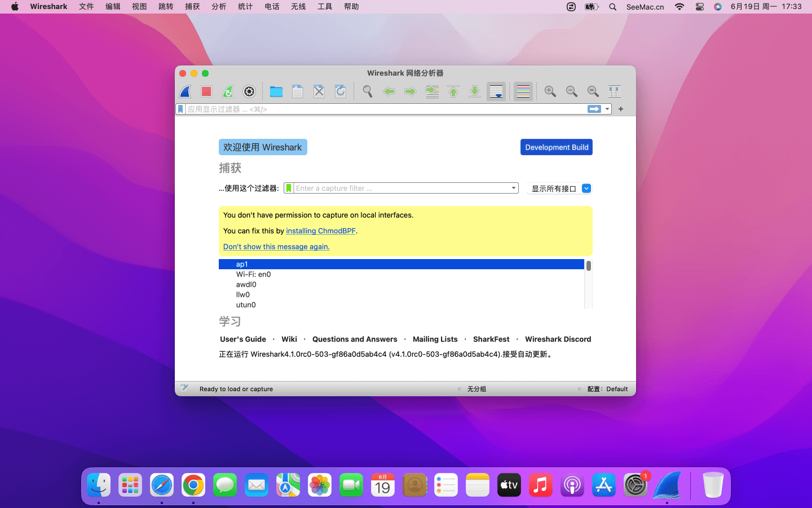This screenshot has width=812, height=508.
Task: Open the Wireshark Discord link
Action: [x=558, y=339]
